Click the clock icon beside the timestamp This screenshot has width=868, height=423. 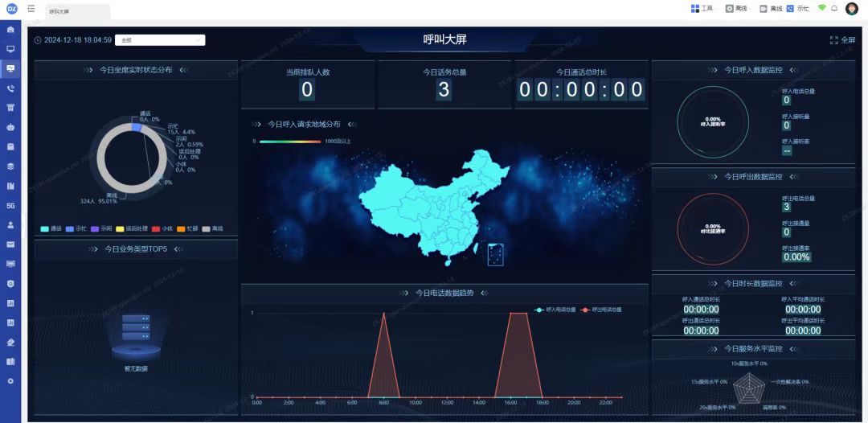[38, 40]
